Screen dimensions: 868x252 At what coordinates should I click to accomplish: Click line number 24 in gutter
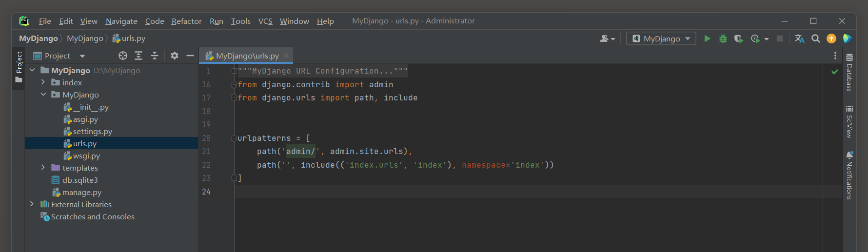206,192
